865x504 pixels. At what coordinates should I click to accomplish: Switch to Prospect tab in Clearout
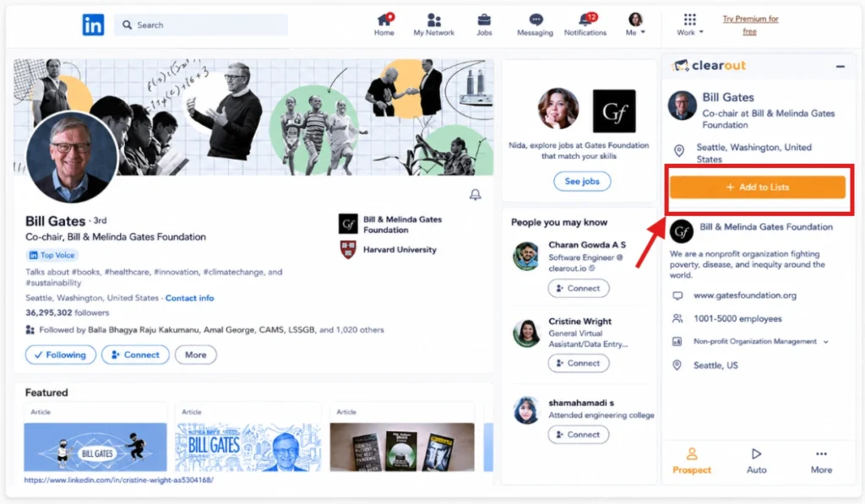[x=692, y=462]
